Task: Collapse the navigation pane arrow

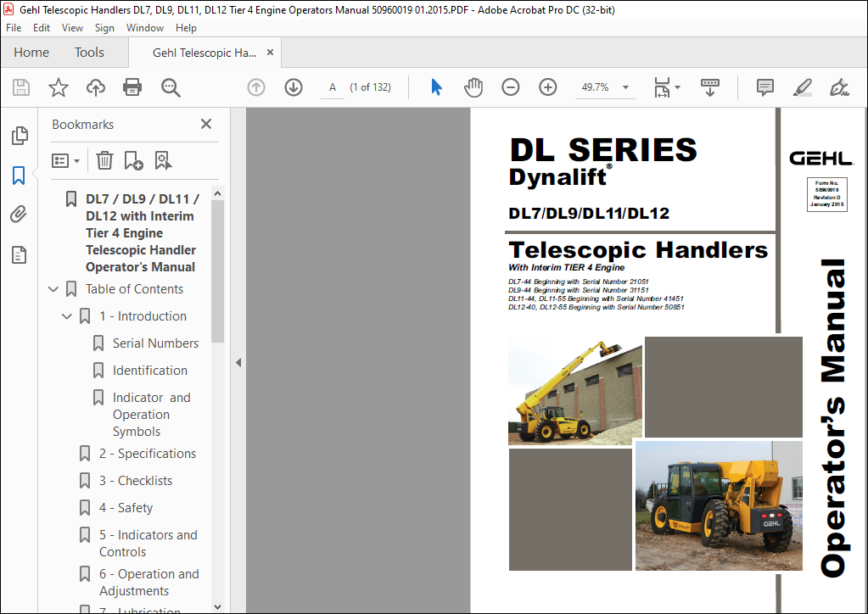Action: tap(238, 363)
